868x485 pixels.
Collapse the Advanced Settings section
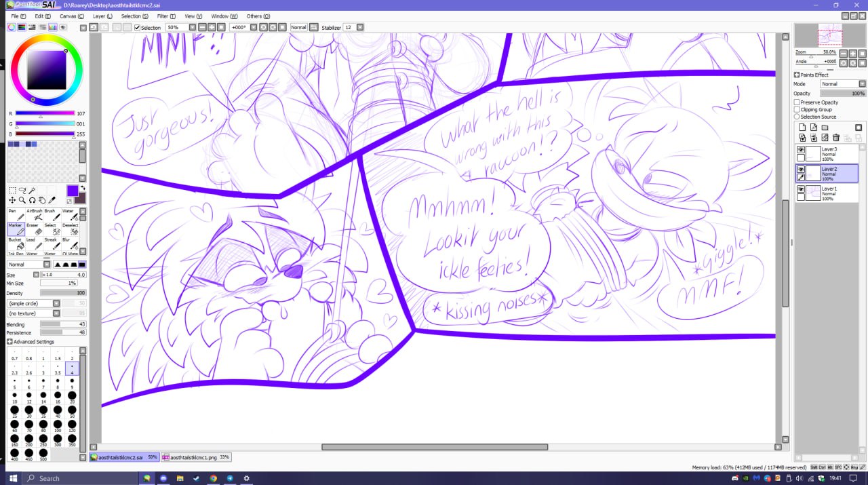(x=9, y=342)
